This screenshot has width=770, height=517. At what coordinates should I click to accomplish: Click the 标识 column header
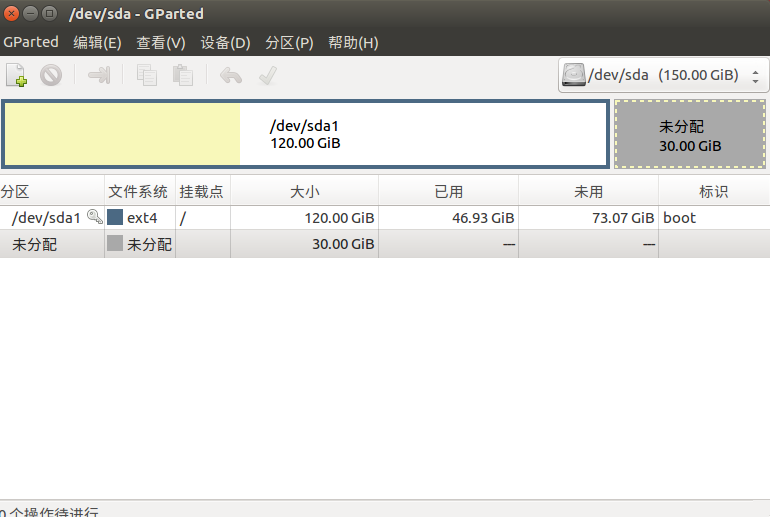tap(714, 191)
